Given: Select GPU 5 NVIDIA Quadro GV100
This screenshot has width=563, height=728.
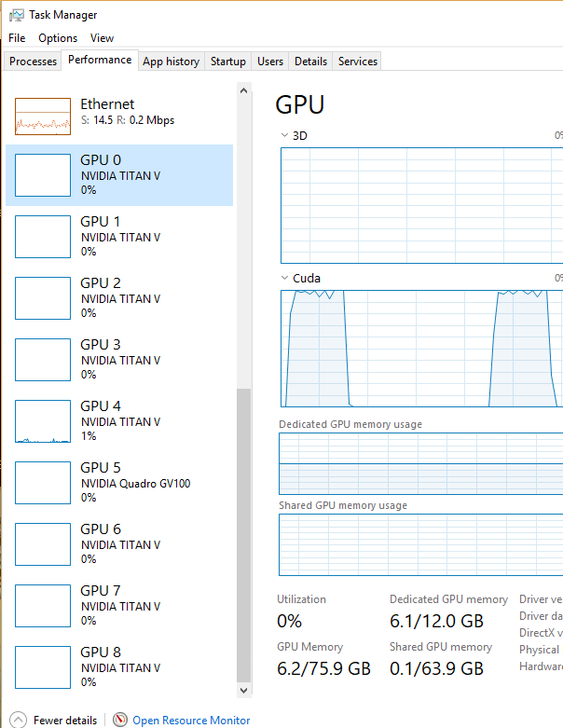Looking at the screenshot, I should click(x=135, y=482).
